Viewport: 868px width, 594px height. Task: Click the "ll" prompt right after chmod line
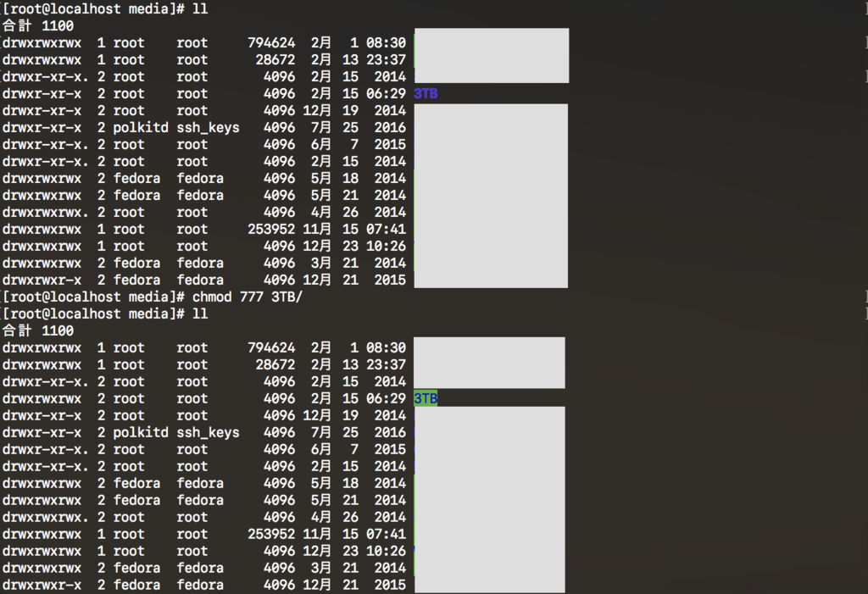click(105, 314)
